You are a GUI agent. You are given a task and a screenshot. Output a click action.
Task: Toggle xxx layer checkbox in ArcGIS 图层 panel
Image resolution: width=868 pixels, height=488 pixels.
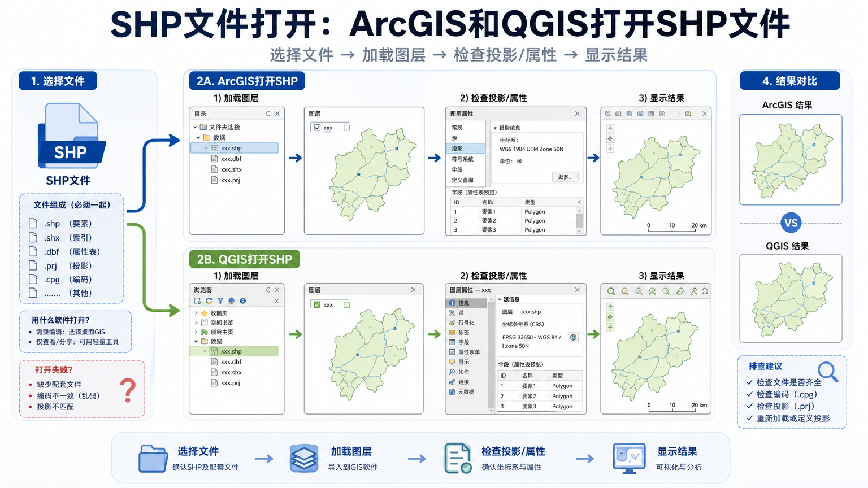317,128
